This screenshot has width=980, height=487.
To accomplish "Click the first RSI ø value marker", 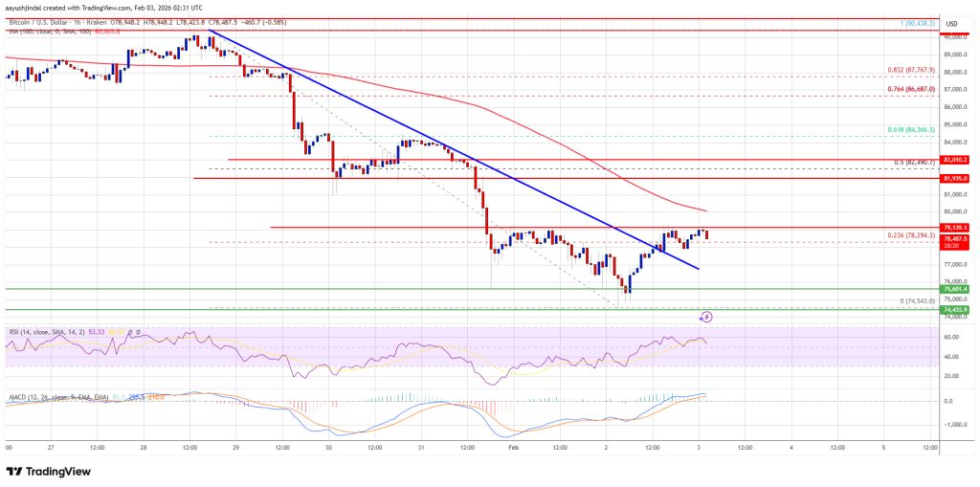I will 132,333.
